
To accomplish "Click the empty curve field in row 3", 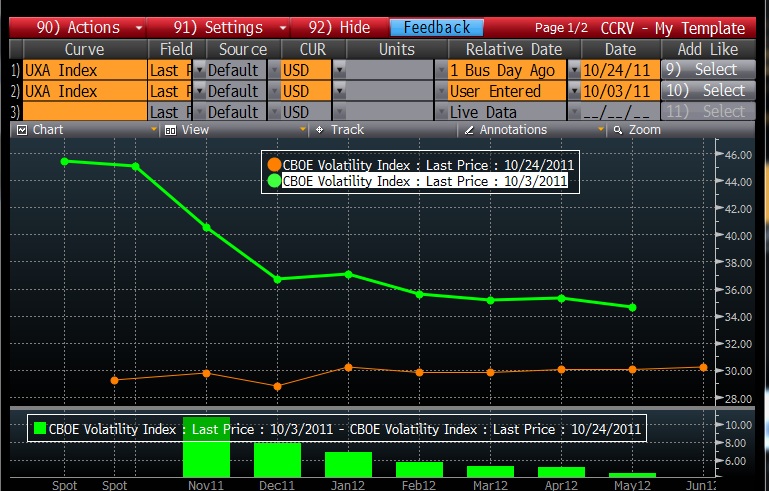I will [85, 112].
